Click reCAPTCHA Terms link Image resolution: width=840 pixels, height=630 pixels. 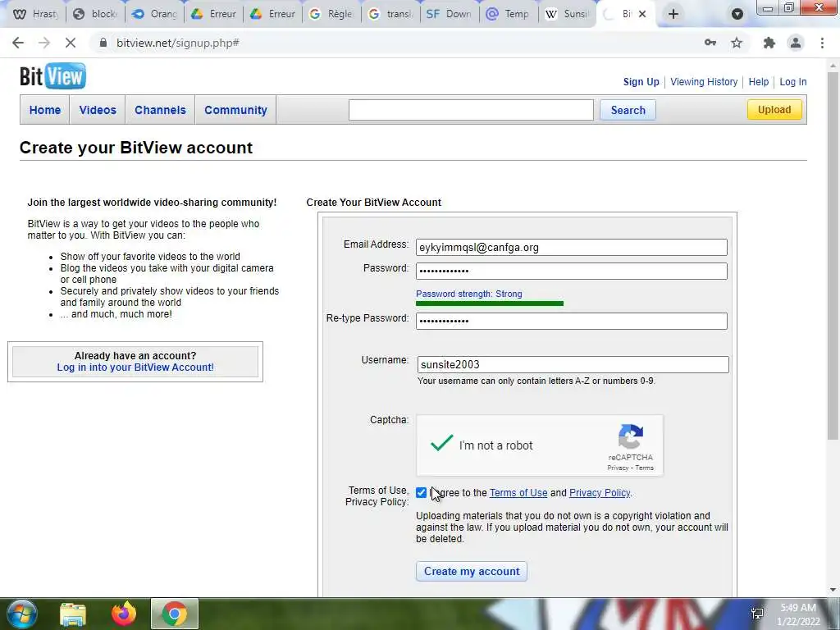(645, 468)
